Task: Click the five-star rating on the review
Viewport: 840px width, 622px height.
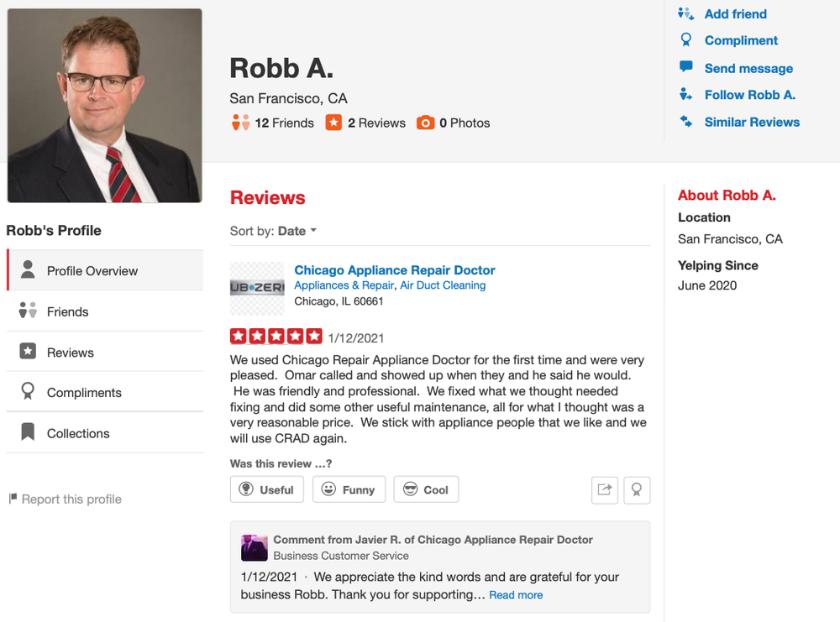Action: coord(276,337)
